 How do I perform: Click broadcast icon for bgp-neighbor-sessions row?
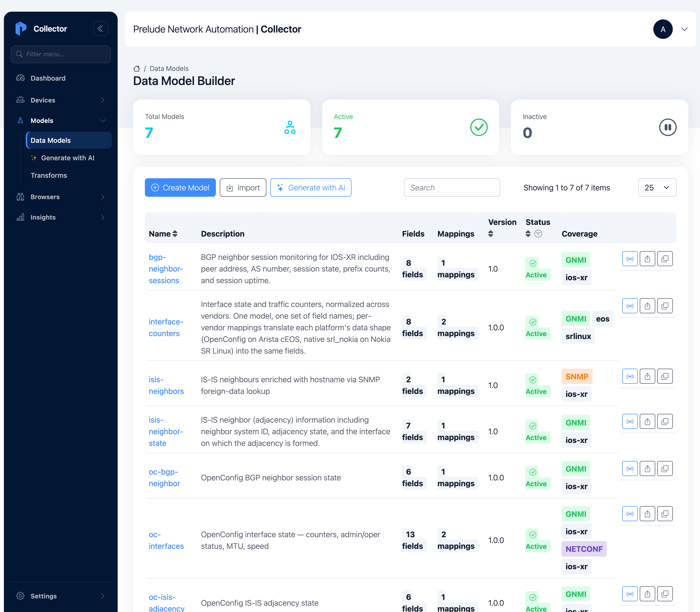click(630, 259)
